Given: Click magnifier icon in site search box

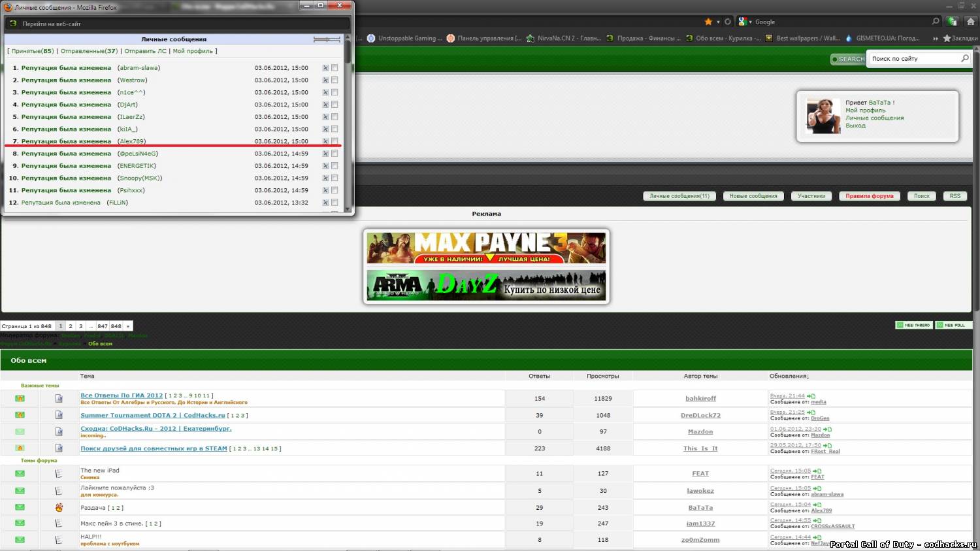Looking at the screenshot, I should click(965, 59).
